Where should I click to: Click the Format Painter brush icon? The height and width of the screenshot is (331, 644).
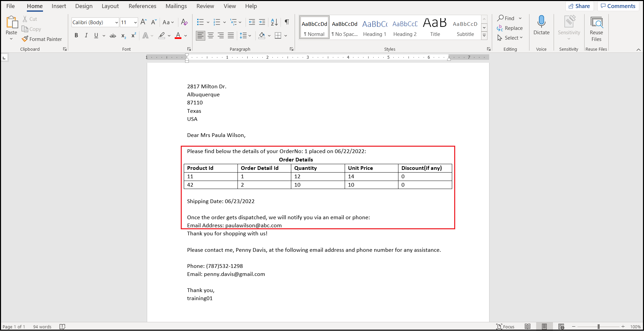click(x=25, y=39)
